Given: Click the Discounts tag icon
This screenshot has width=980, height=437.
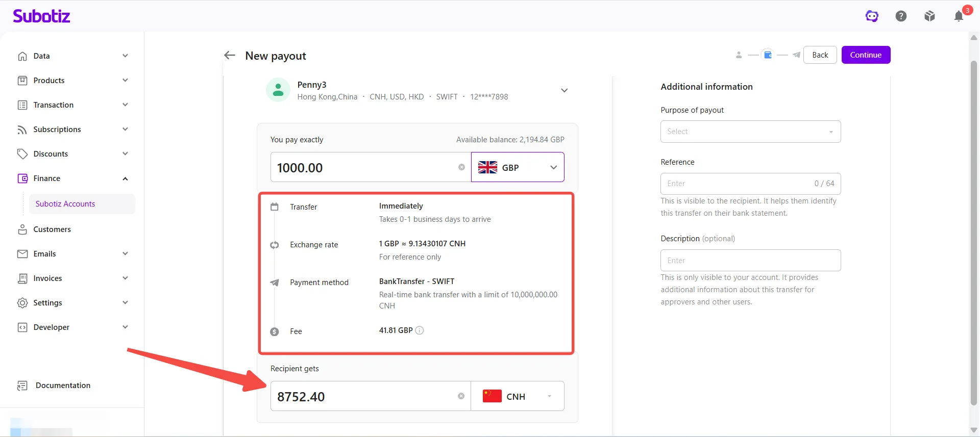Looking at the screenshot, I should pos(22,154).
